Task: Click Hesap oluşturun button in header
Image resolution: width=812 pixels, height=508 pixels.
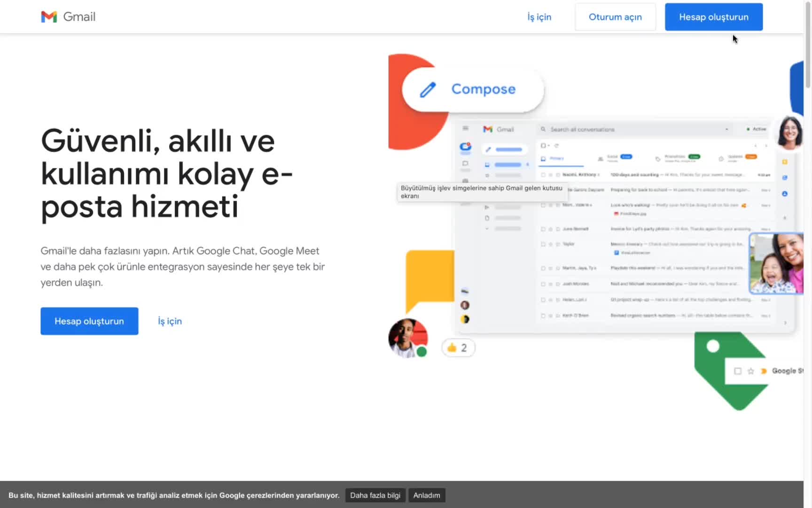Action: click(713, 17)
